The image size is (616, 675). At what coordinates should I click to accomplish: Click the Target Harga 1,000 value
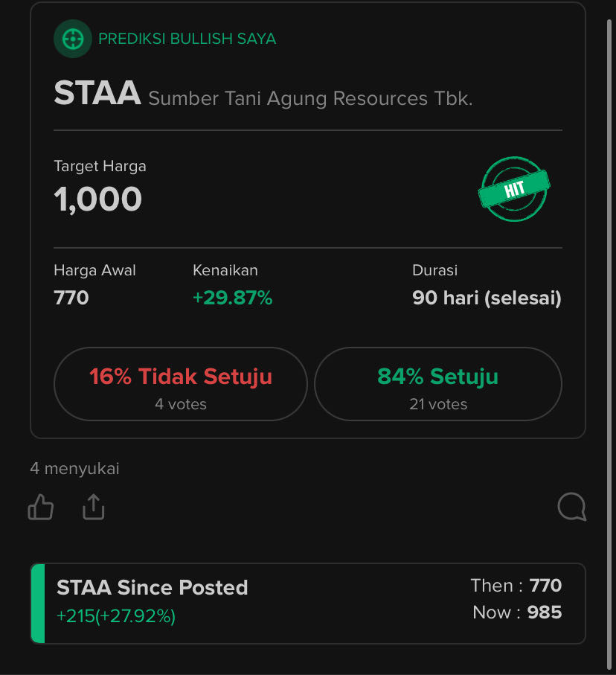point(97,199)
